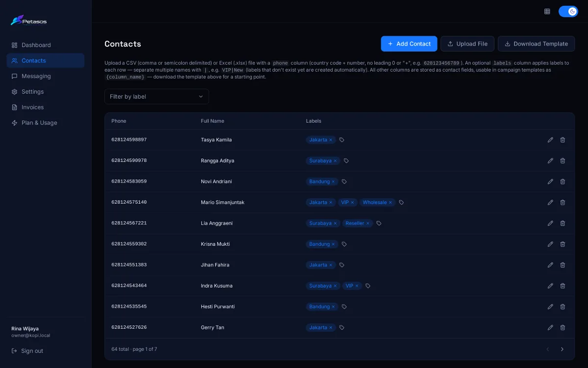
Task: Click the Upload File button
Action: 467,44
